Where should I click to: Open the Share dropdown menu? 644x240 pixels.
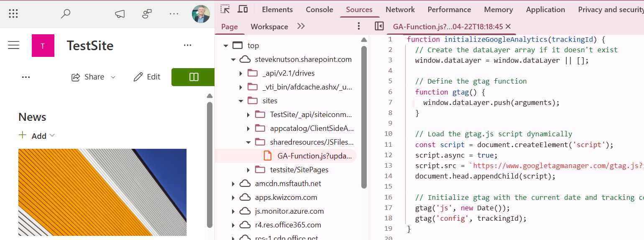(x=94, y=77)
